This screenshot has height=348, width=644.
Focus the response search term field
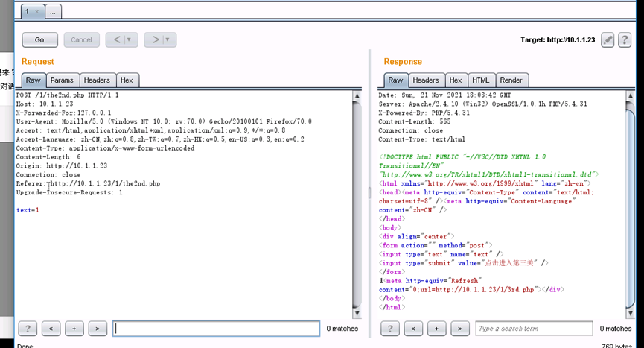coord(534,329)
